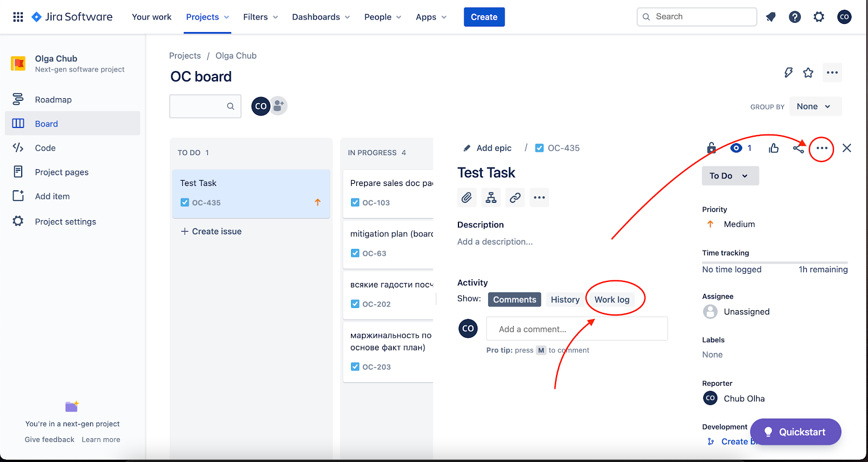
Task: Click the time tracking progress bar
Action: point(775,262)
